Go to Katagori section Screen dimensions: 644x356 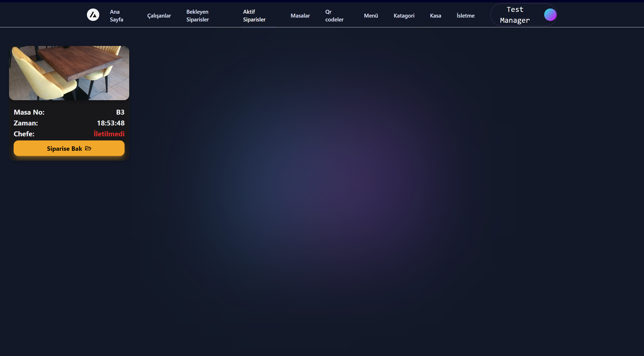point(404,16)
